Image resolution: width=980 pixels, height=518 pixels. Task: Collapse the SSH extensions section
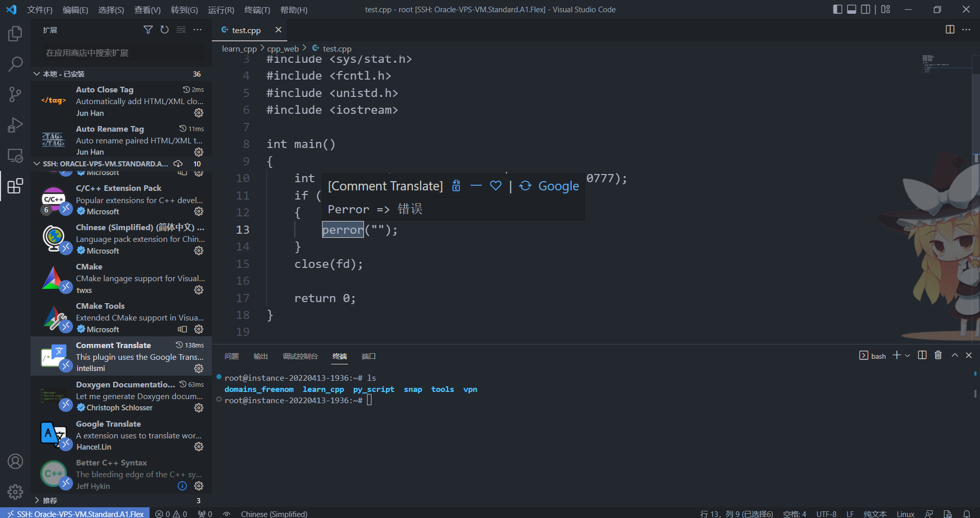pyautogui.click(x=36, y=164)
